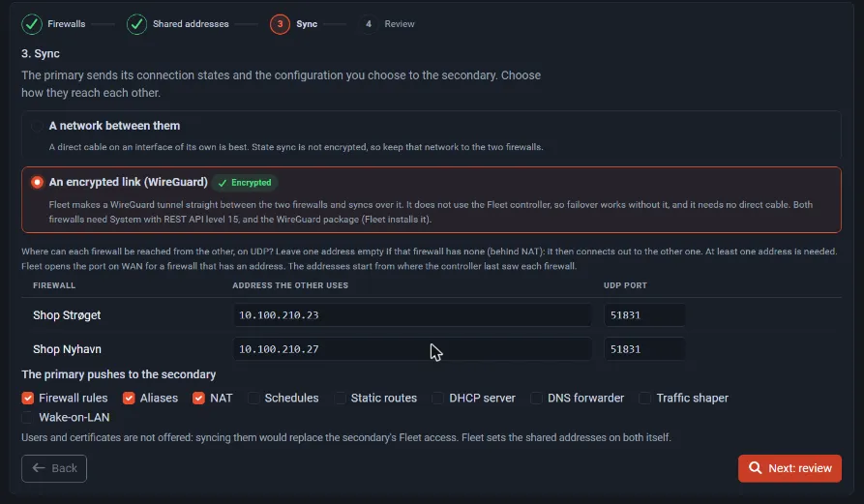The width and height of the screenshot is (864, 504).
Task: Click the 'Shop Strøget' firewall name
Action: (x=67, y=315)
